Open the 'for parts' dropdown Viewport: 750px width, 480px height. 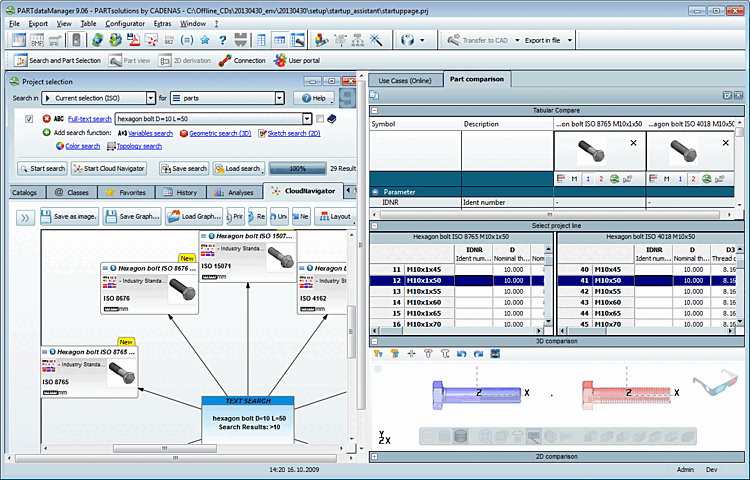point(227,98)
